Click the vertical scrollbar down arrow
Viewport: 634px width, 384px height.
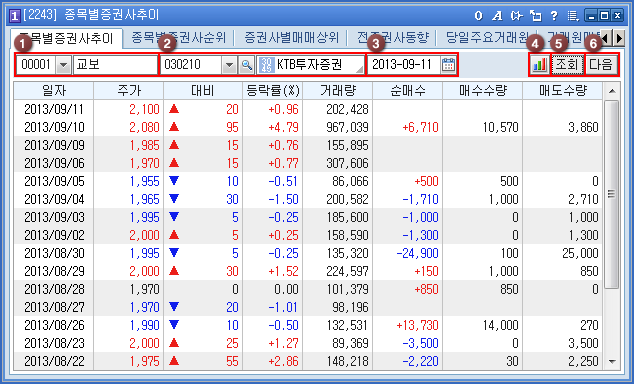point(612,361)
